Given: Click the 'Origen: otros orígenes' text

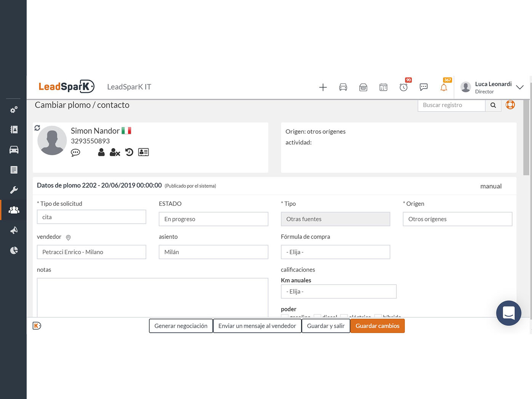Looking at the screenshot, I should point(316,131).
